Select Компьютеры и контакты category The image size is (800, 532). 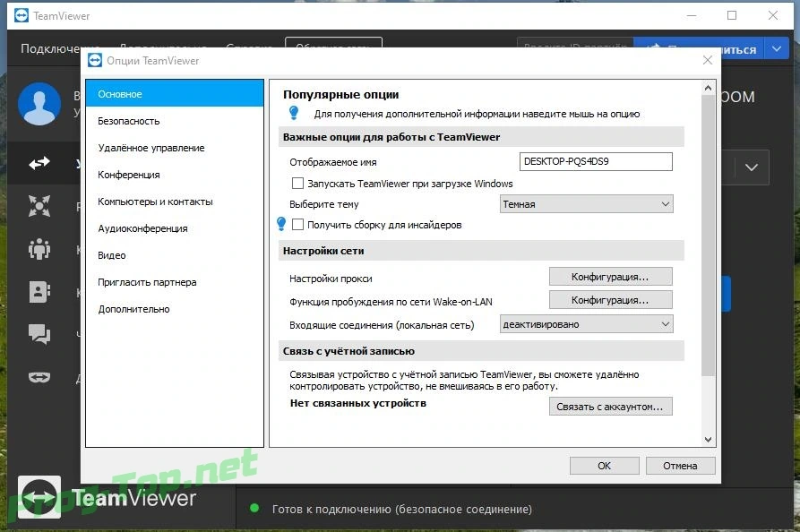175,202
